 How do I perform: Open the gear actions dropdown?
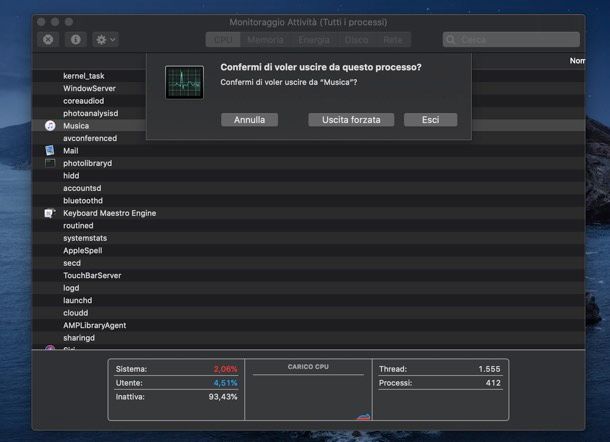[105, 40]
